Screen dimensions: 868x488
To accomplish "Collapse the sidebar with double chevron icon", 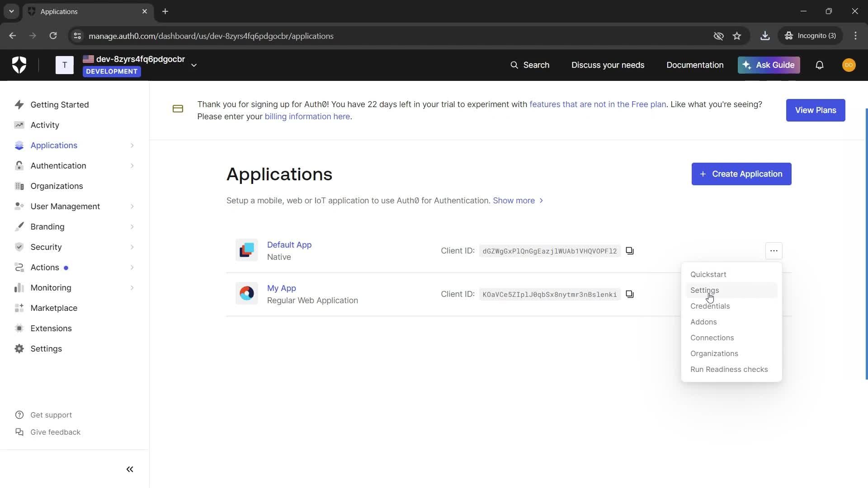I will [x=130, y=469].
